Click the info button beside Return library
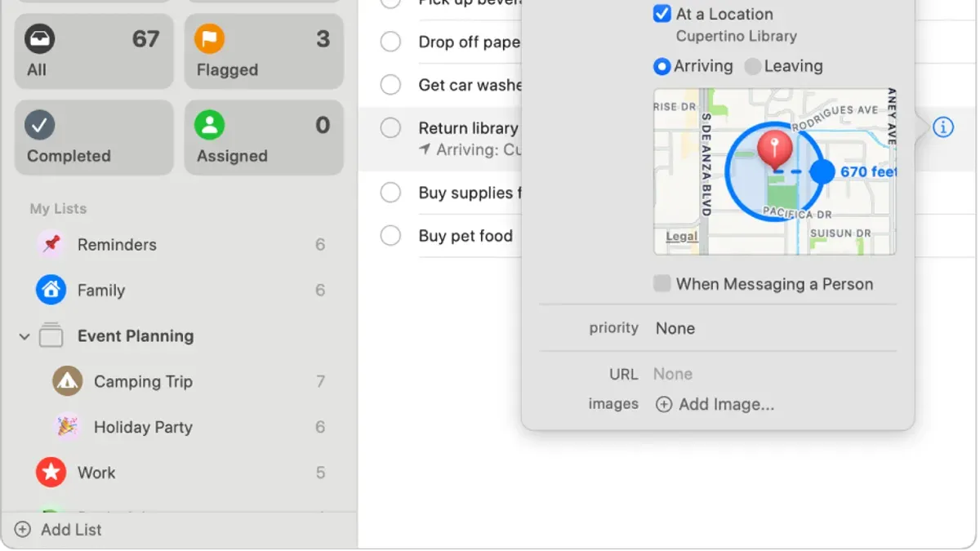 tap(943, 127)
